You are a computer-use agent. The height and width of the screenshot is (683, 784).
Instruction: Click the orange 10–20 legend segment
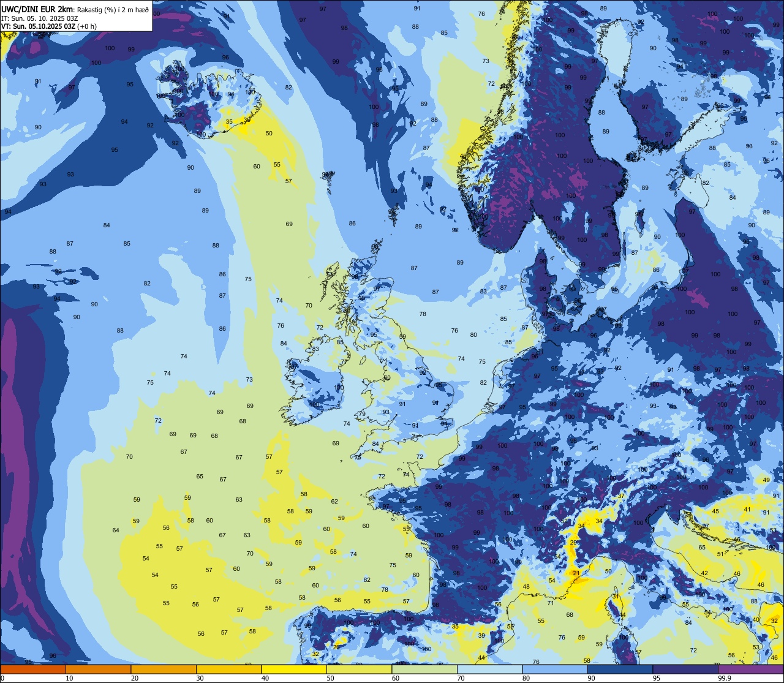point(98,669)
